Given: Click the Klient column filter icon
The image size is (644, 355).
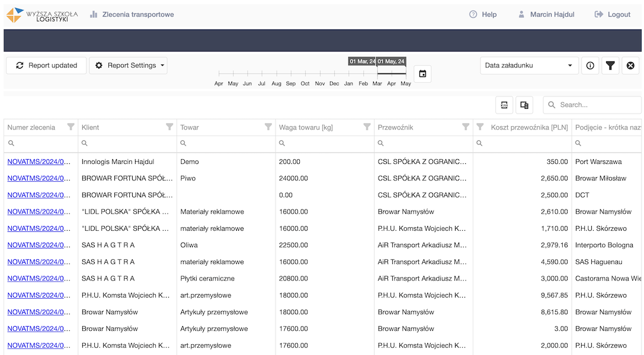Looking at the screenshot, I should tap(169, 127).
